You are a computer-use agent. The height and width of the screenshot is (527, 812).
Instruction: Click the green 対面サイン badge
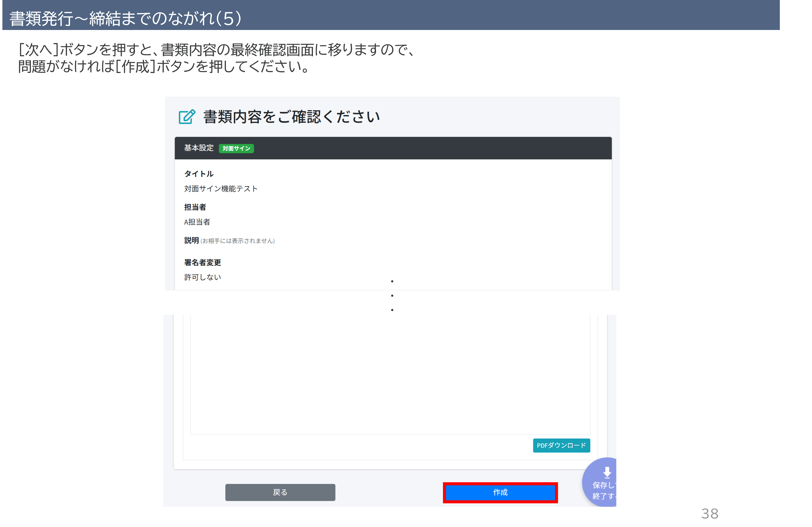coord(236,149)
